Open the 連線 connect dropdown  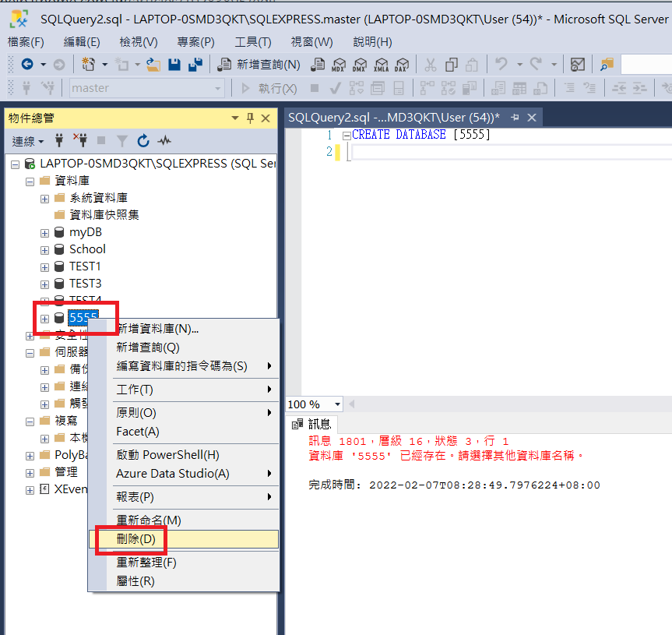coord(27,141)
